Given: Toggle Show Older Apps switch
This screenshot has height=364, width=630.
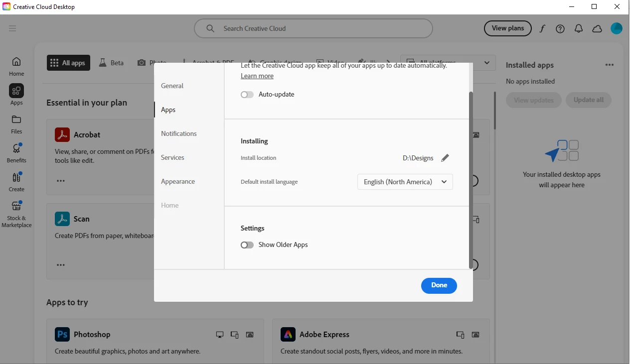Looking at the screenshot, I should (247, 245).
